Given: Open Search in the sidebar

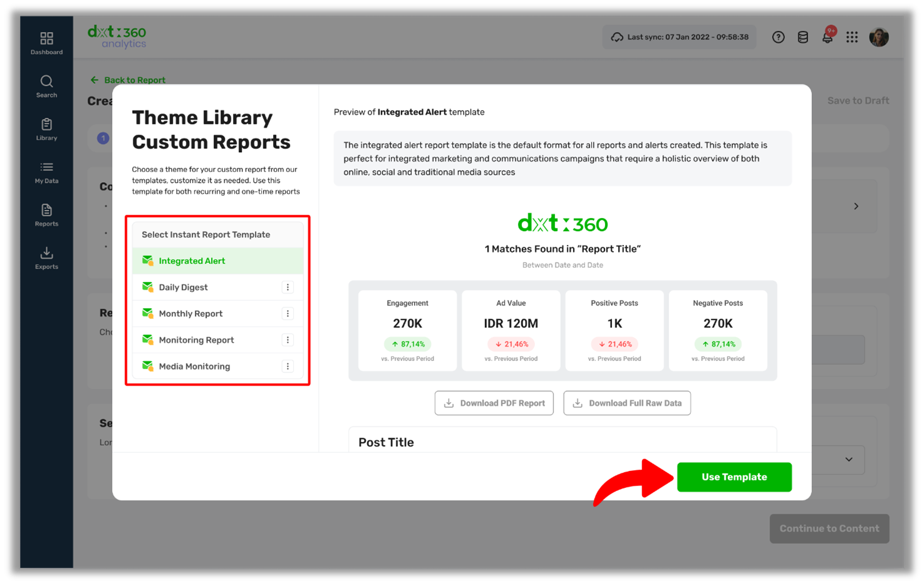Looking at the screenshot, I should (x=46, y=86).
